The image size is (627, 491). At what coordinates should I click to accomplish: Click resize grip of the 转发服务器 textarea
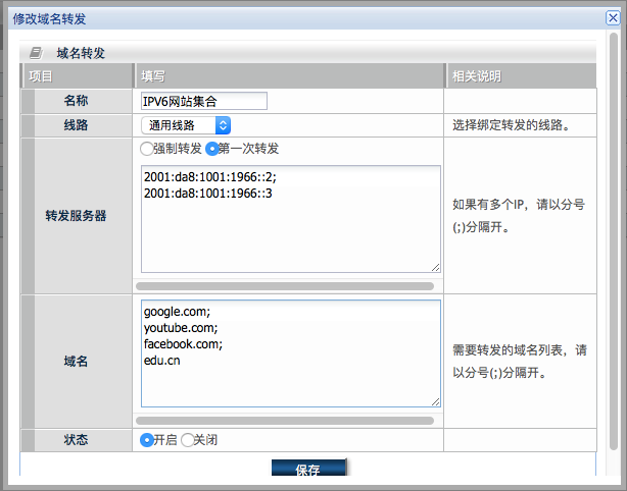[x=435, y=267]
